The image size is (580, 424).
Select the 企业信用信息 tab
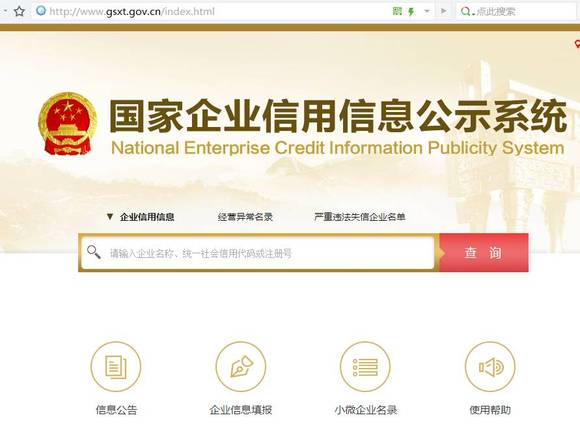(x=147, y=217)
